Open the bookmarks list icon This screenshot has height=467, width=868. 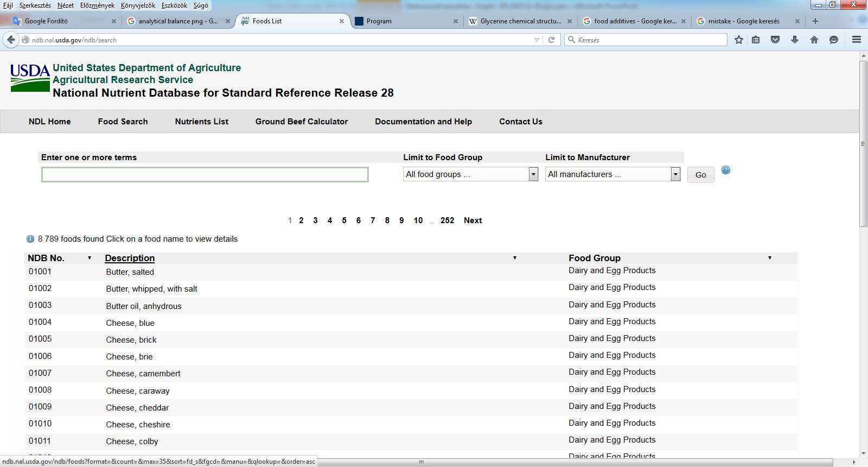pyautogui.click(x=756, y=40)
